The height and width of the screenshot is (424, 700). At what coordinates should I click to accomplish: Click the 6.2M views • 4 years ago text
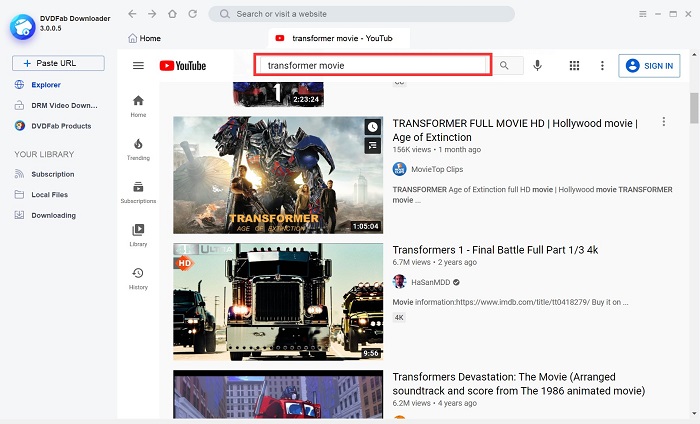[x=434, y=403]
